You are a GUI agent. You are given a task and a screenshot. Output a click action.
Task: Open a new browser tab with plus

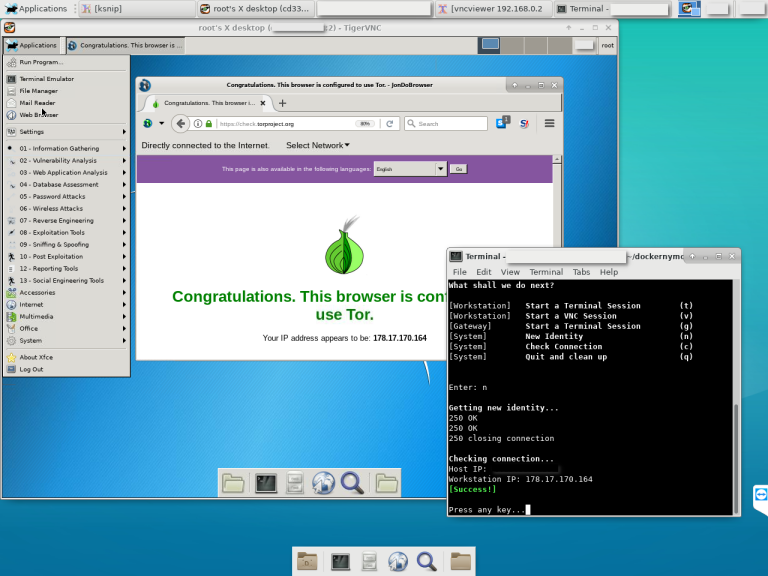pyautogui.click(x=282, y=103)
